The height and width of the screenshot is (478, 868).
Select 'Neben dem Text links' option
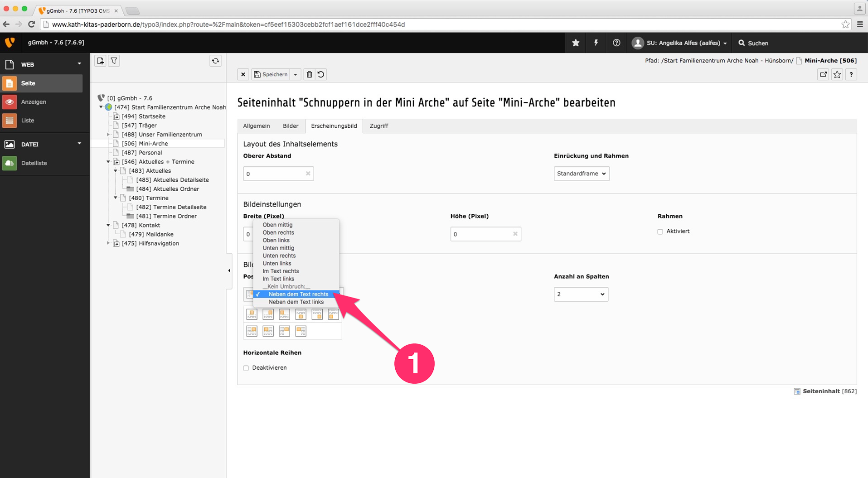pyautogui.click(x=296, y=302)
